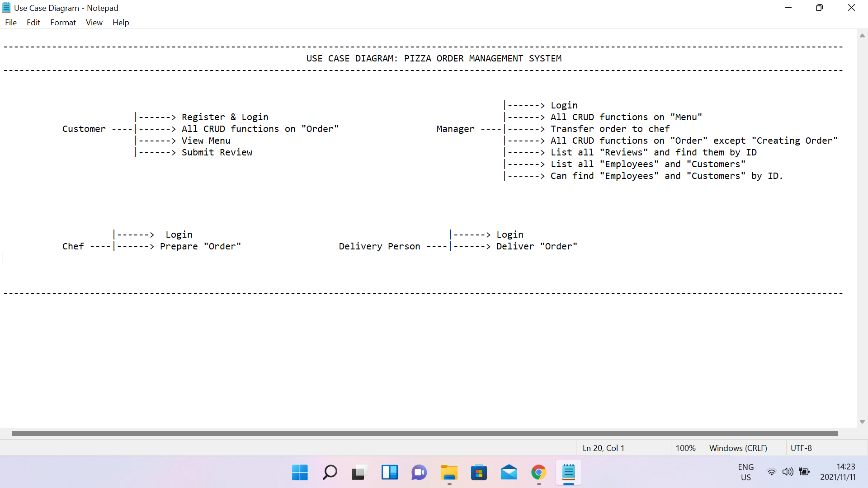The height and width of the screenshot is (488, 868).
Task: Open the Format menu
Action: pyautogui.click(x=63, y=23)
